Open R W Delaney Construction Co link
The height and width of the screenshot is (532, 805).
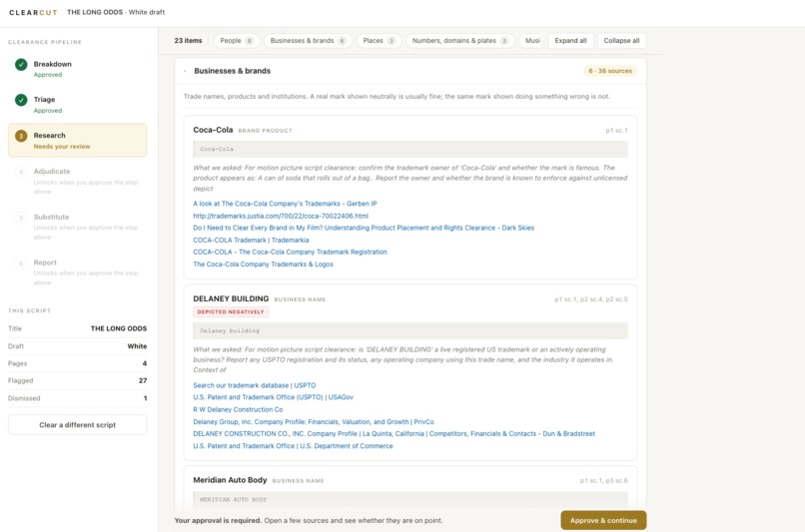click(238, 409)
